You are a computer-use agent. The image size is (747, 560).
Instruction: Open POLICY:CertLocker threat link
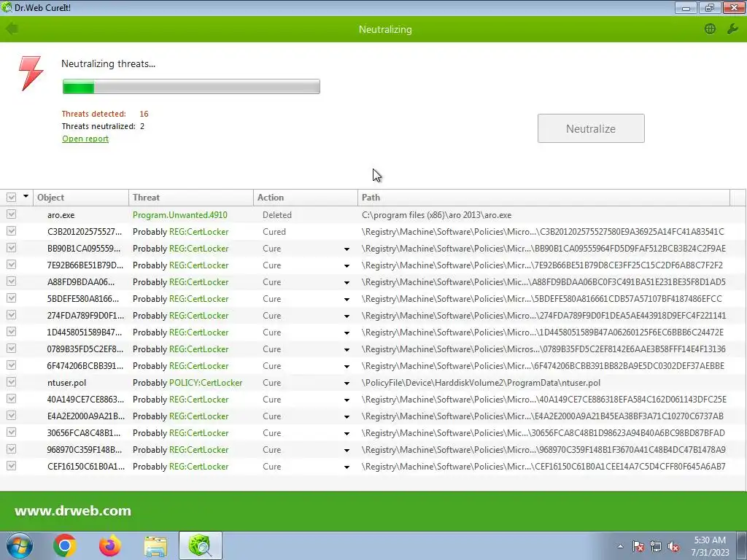tap(206, 382)
